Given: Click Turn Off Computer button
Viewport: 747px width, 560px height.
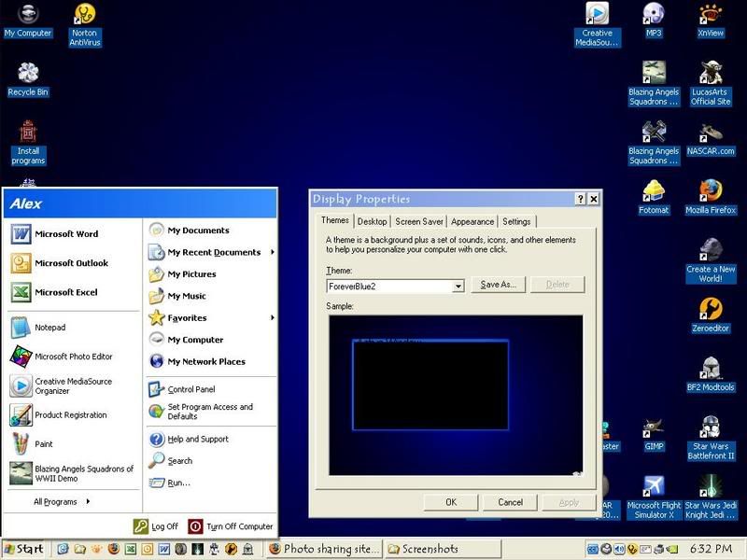Looking at the screenshot, I should point(231,526).
